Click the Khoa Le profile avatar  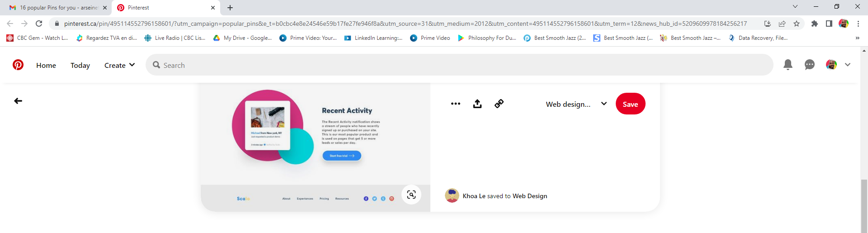pos(452,195)
